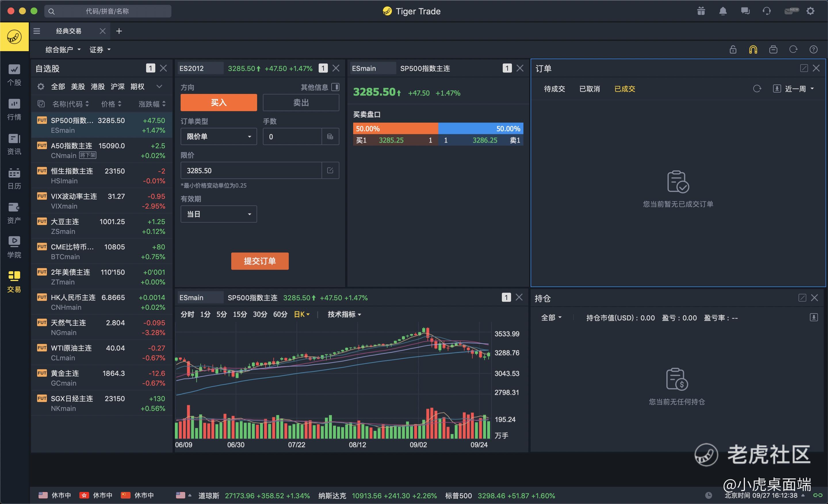Open the gift rewards icon
The width and height of the screenshot is (828, 504).
(x=701, y=11)
